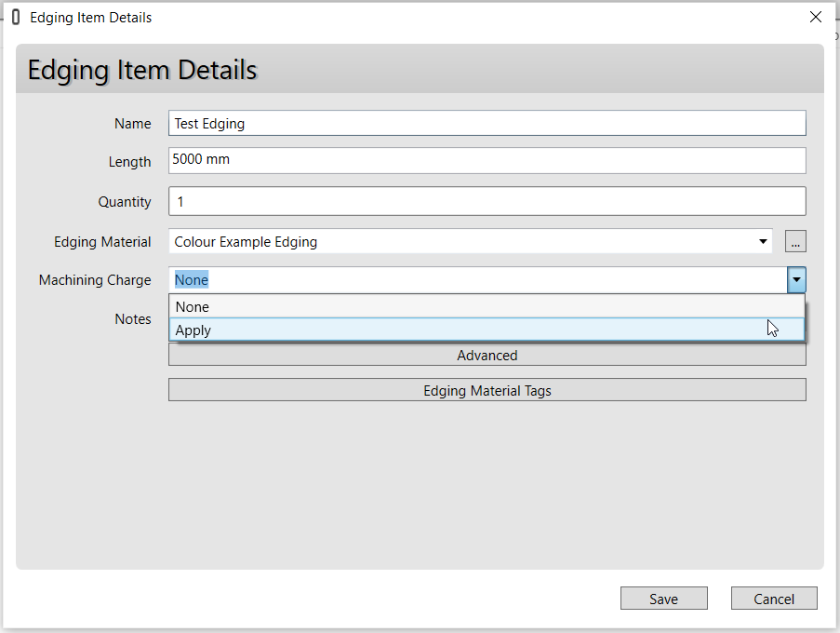The width and height of the screenshot is (840, 633).
Task: Click the ellipsis button beside Edging Material
Action: (795, 242)
